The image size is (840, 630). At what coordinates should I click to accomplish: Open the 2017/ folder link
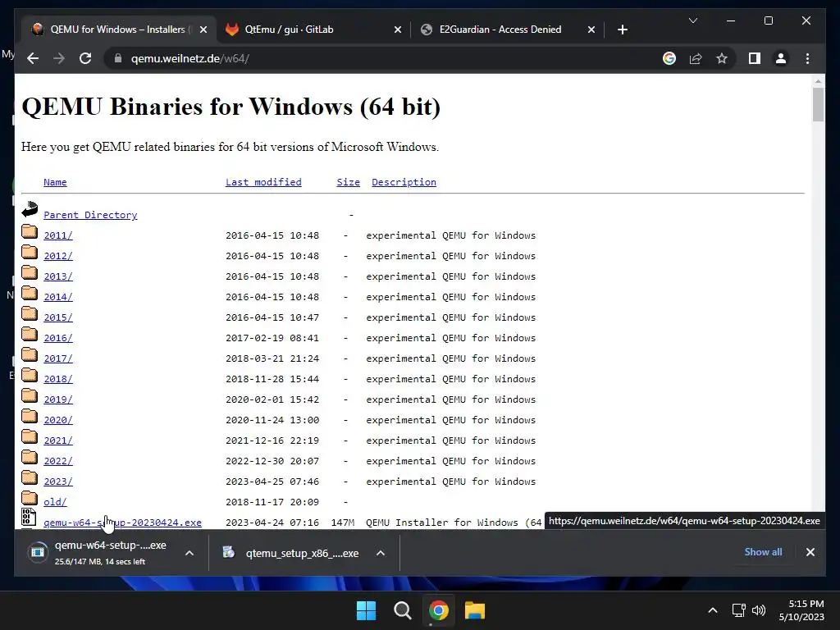point(58,358)
